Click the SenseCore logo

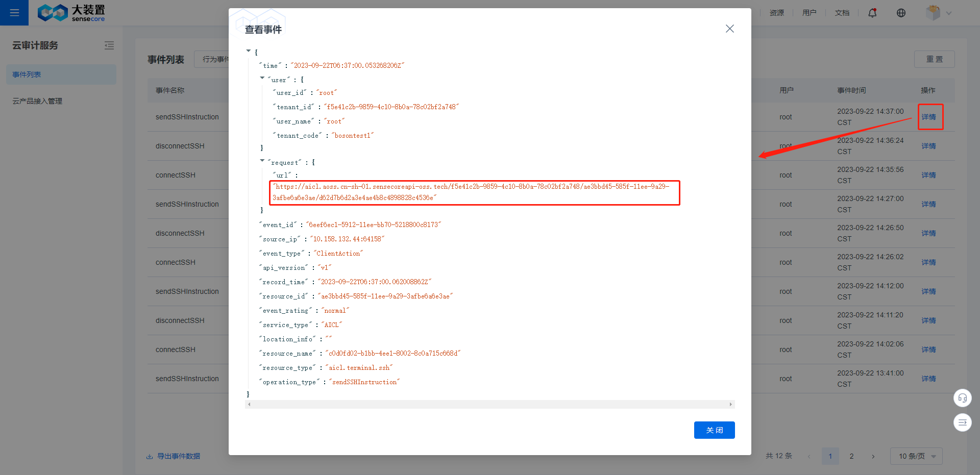click(71, 13)
